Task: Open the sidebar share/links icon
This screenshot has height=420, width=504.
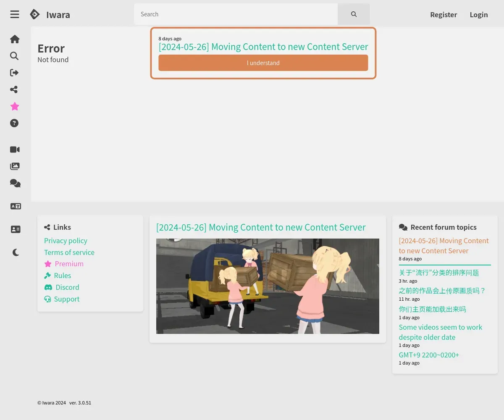Action: (x=14, y=89)
